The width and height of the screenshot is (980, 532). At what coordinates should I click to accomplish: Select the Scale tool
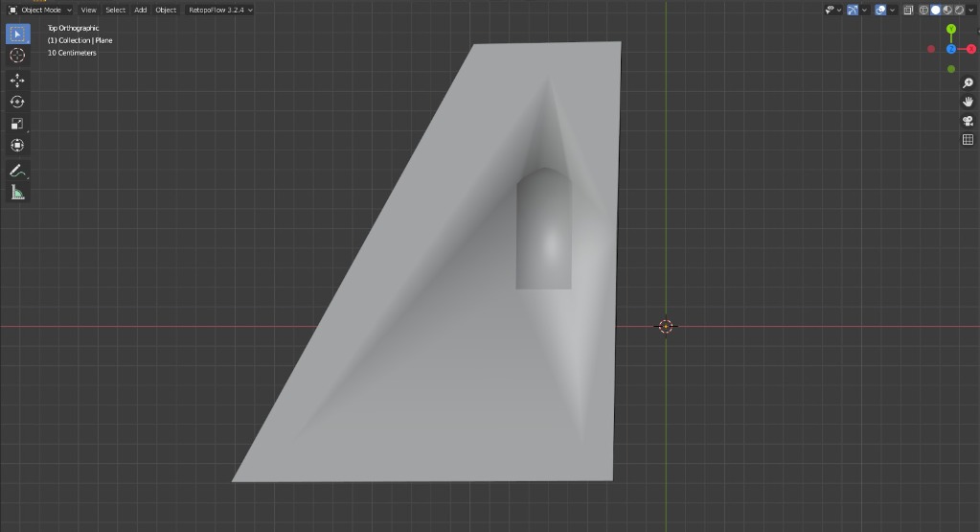[17, 124]
